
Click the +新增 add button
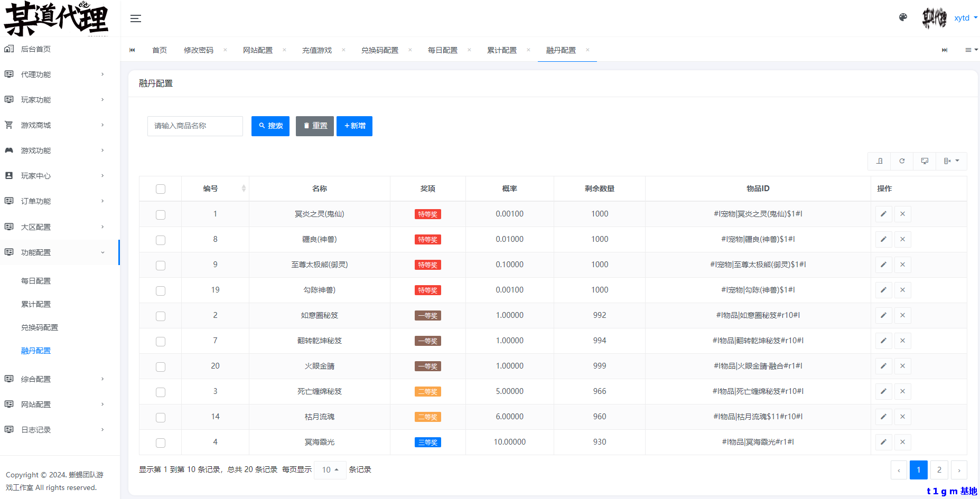[x=354, y=126]
